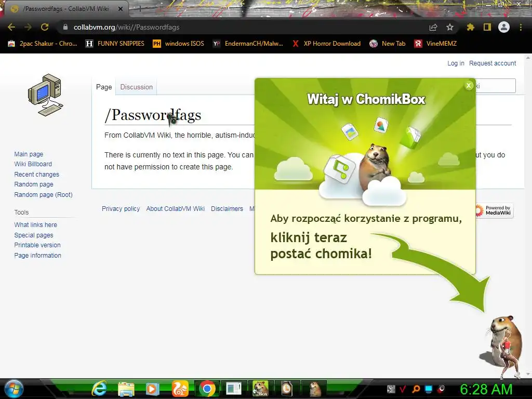
Task: Click the orange magnifier tray icon
Action: pyautogui.click(x=416, y=389)
